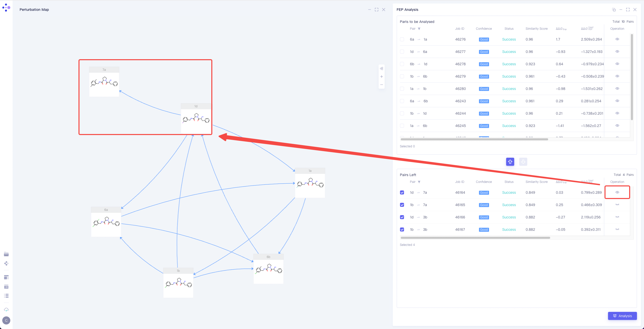Uncheck pair 1d to 3b checkbox
The image size is (644, 329).
pos(402,217)
